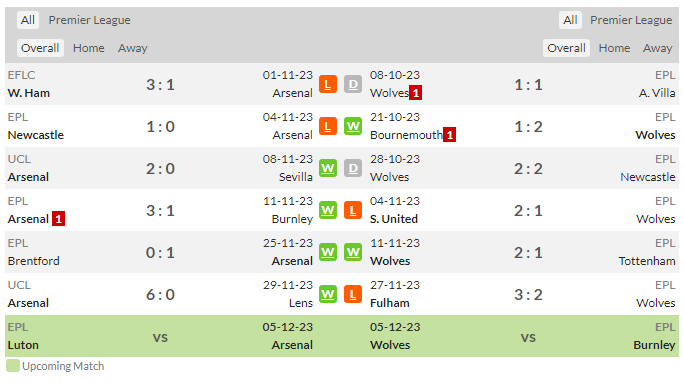Click the L badge for Fulham vs Wolves
The width and height of the screenshot is (684, 389).
point(353,294)
